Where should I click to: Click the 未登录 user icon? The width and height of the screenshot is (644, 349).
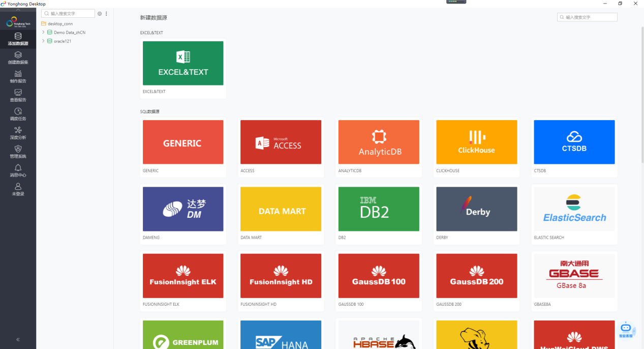coord(18,190)
